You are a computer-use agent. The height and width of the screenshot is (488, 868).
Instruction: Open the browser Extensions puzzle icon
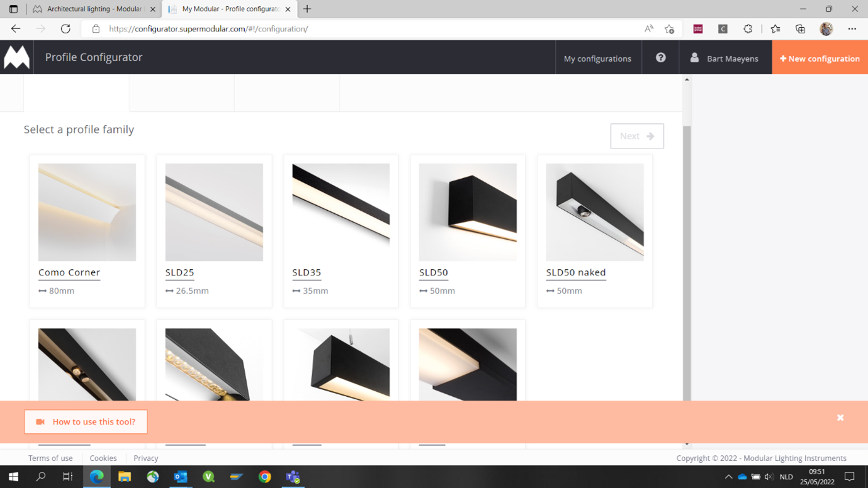pos(748,29)
